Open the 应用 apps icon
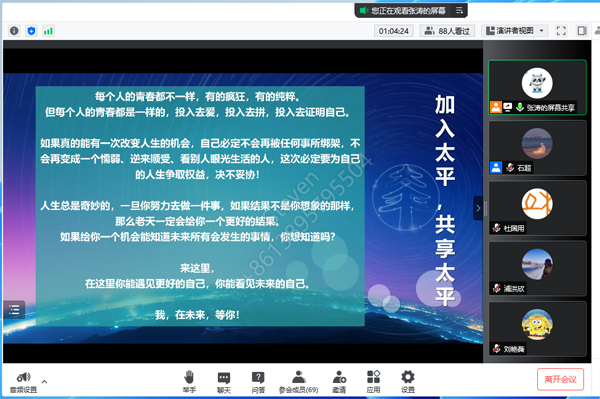This screenshot has height=399, width=600. click(373, 382)
